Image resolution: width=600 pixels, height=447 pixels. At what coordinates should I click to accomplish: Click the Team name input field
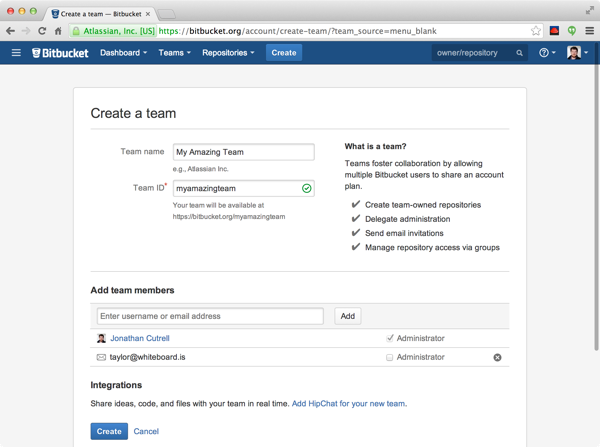[243, 152]
